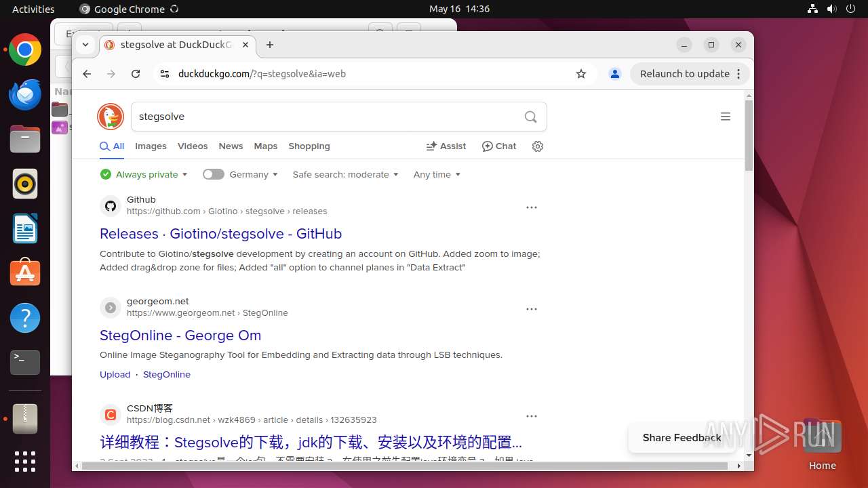This screenshot has height=488, width=868.
Task: Go back to the previous page
Action: coord(87,74)
